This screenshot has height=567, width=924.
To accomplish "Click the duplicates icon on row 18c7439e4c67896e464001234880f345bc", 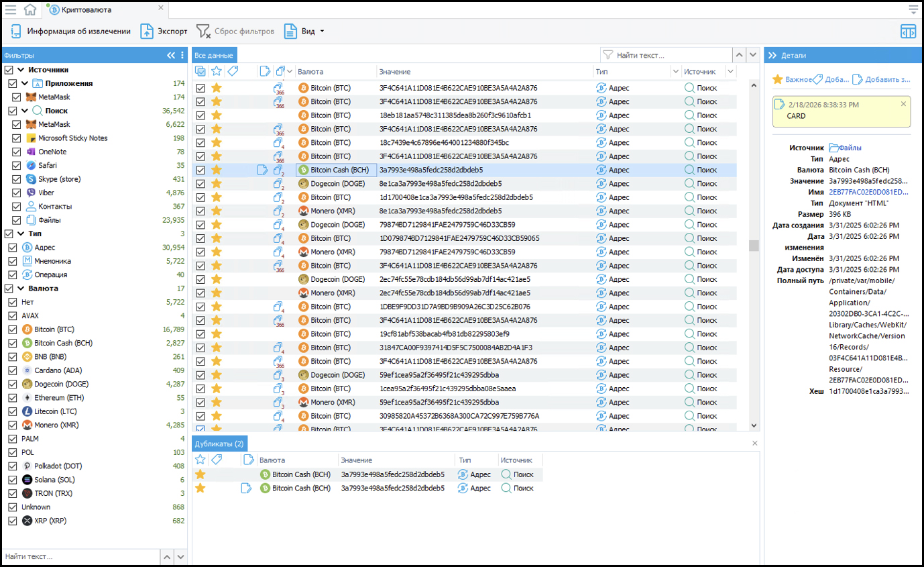I will (x=279, y=142).
